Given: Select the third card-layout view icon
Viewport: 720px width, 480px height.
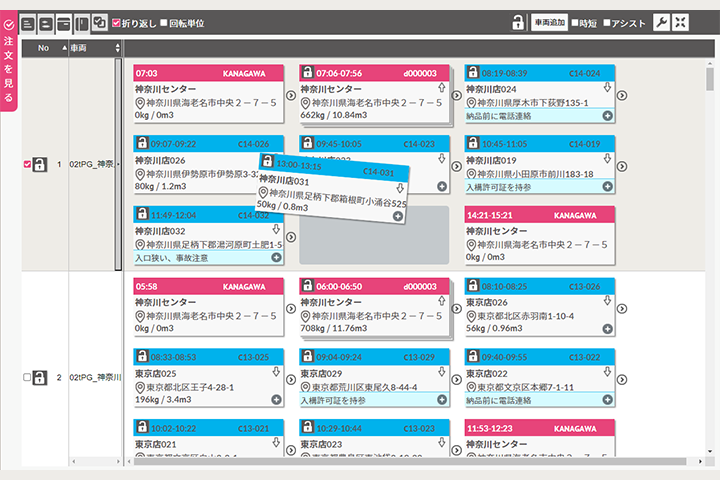Looking at the screenshot, I should tap(63, 23).
